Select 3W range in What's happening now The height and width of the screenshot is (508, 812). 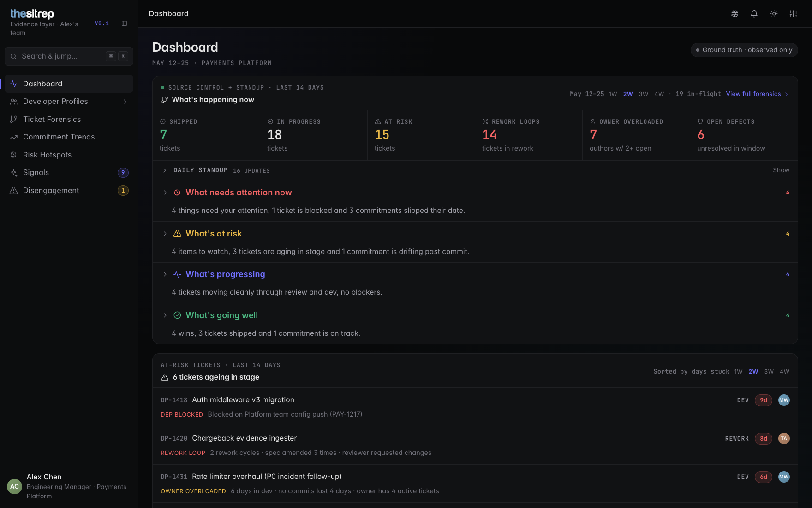click(644, 94)
